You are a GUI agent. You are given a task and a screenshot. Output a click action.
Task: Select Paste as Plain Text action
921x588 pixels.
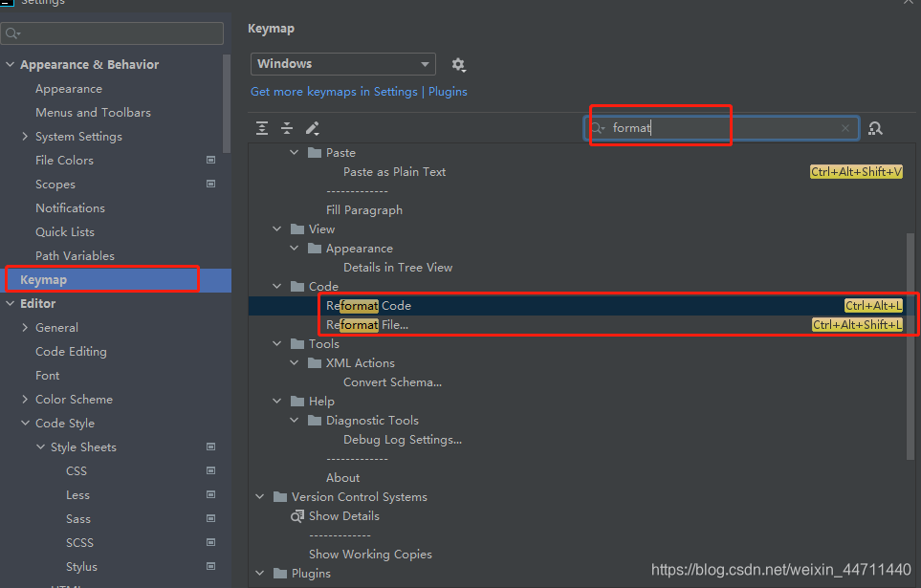[x=394, y=171]
